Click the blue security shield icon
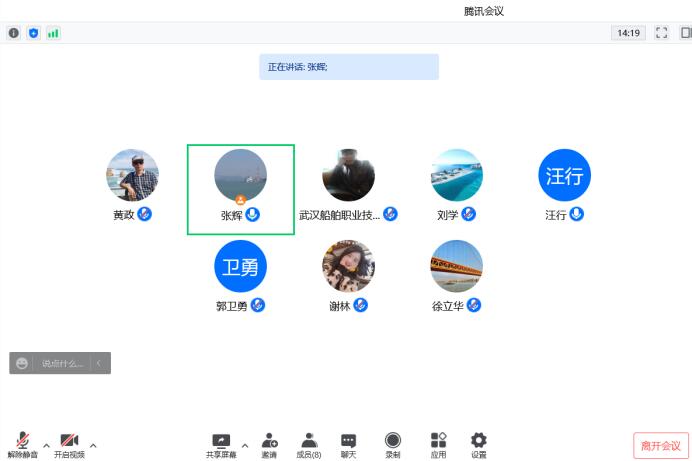Screen dimensions: 692x461 coord(34,33)
